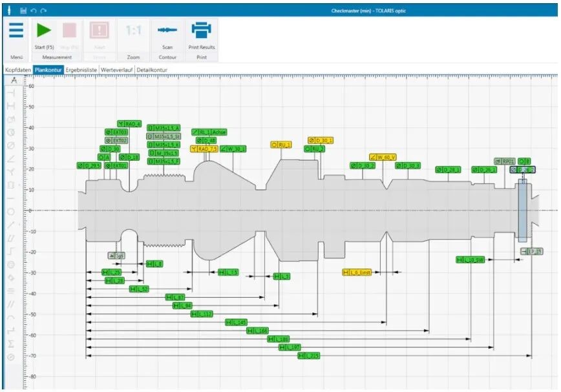Click the green RAD_4 radius label
The image size is (561, 392).
point(129,123)
